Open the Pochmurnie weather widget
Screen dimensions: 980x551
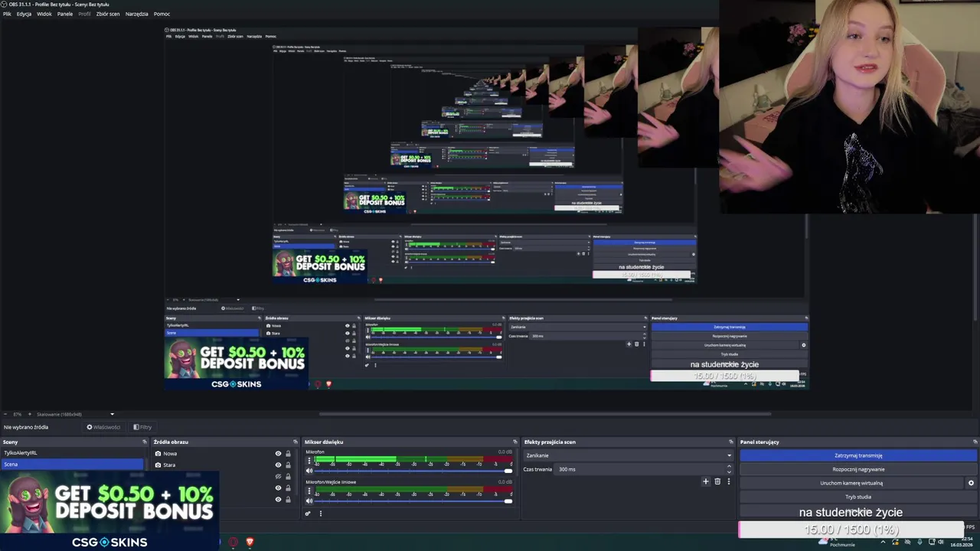[836, 542]
